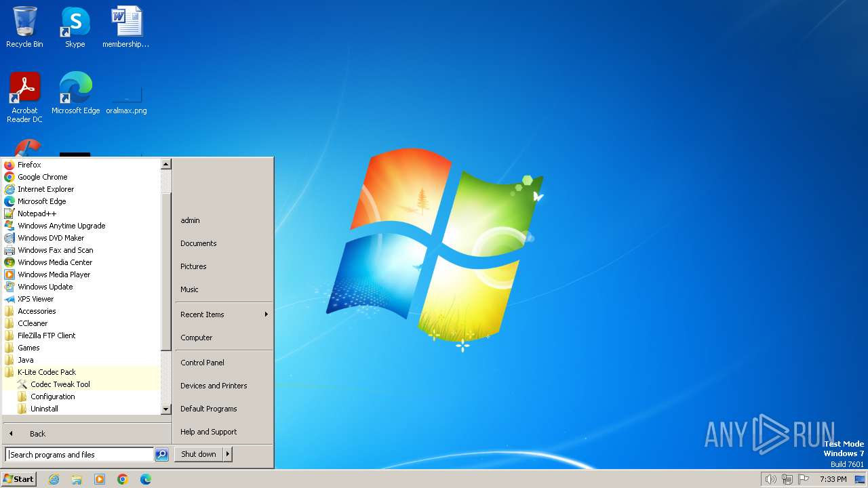Click the volume speaker tray icon
Image resolution: width=868 pixels, height=488 pixels.
(x=770, y=479)
